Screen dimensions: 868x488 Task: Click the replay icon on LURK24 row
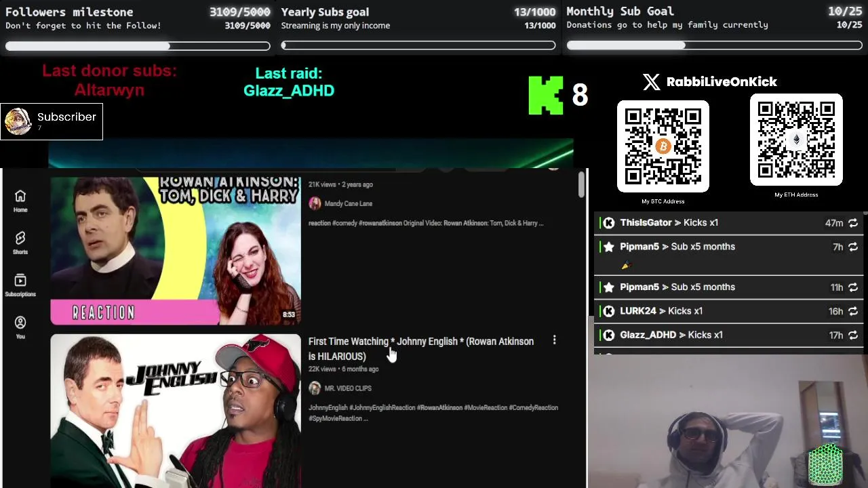point(853,311)
